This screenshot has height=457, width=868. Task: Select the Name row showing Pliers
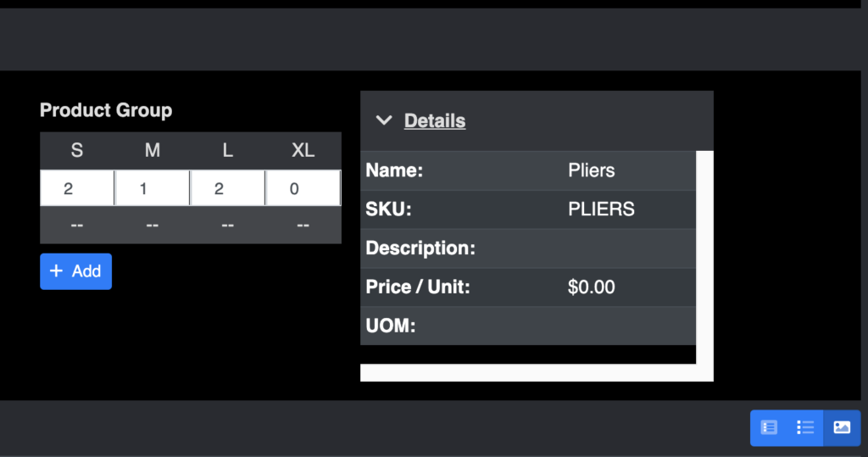[528, 170]
